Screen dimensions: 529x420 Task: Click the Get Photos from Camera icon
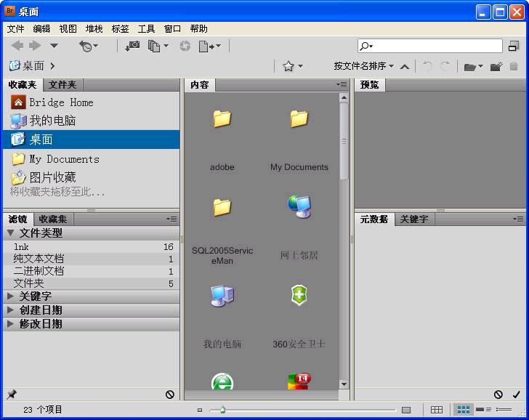[132, 46]
